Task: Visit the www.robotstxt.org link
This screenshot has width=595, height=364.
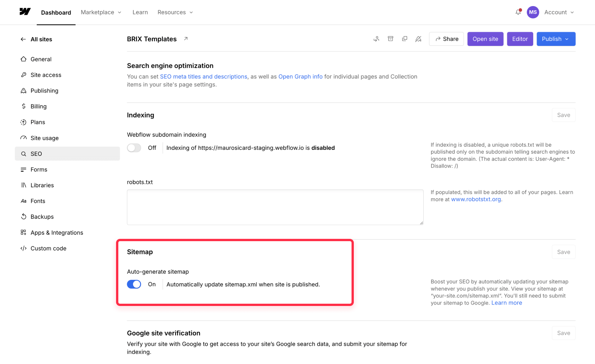Action: coord(476,199)
